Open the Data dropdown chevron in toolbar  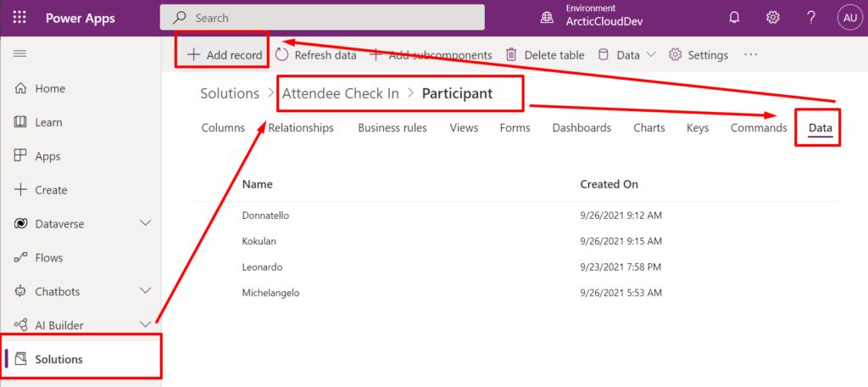[651, 55]
